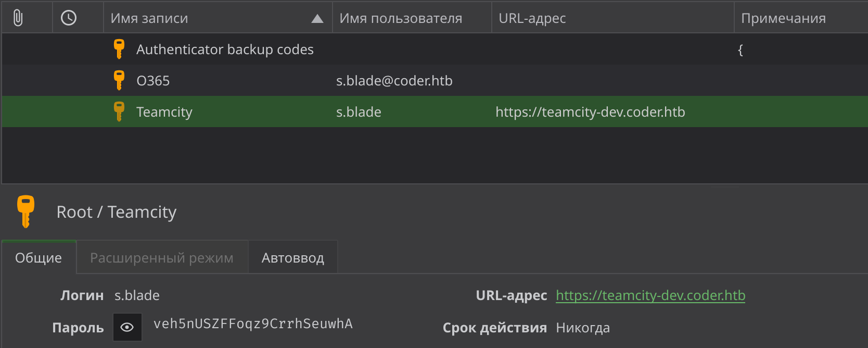This screenshot has height=348, width=868.
Task: Switch to the Общие tab
Action: click(39, 257)
